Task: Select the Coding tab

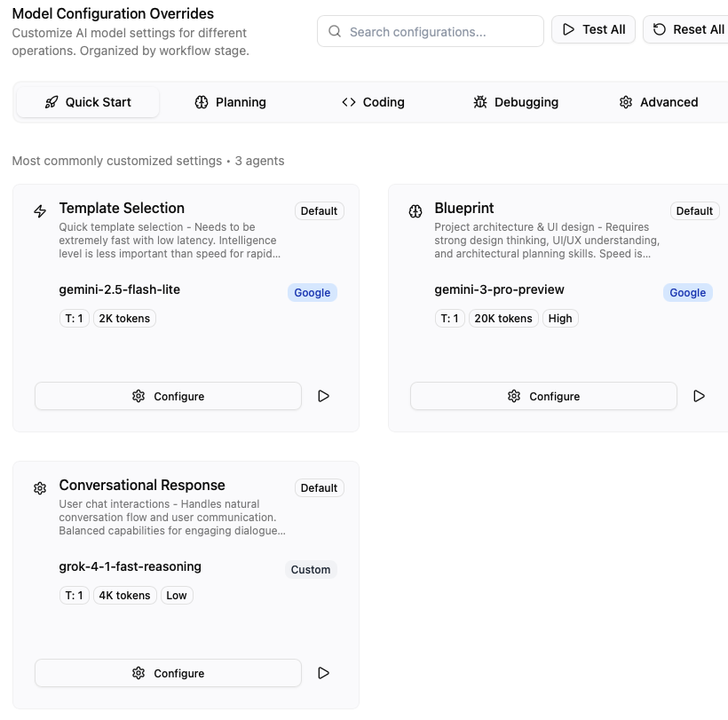Action: 373,102
